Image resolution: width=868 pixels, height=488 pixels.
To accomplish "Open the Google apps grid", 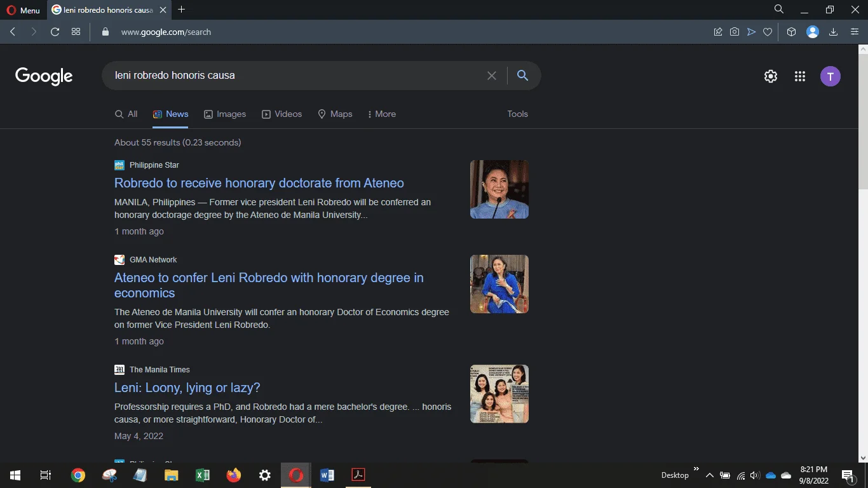I will [x=800, y=76].
